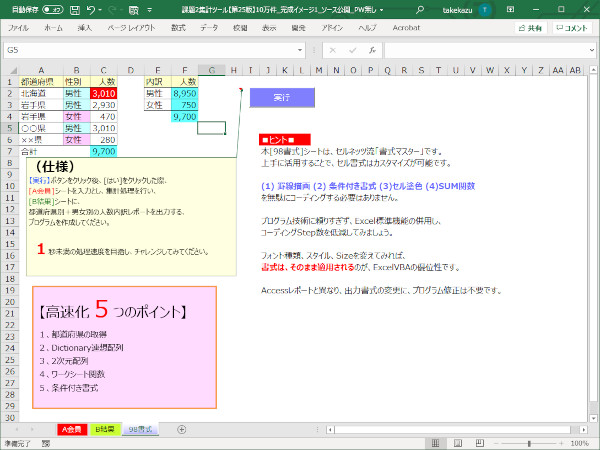Click the Undo arrow icon

tap(90, 10)
